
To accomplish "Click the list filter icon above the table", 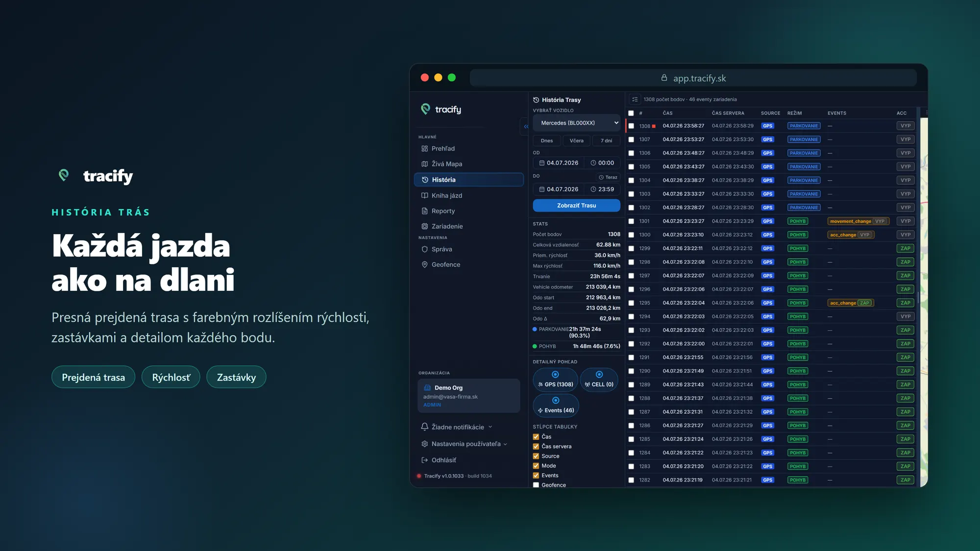I will point(635,99).
